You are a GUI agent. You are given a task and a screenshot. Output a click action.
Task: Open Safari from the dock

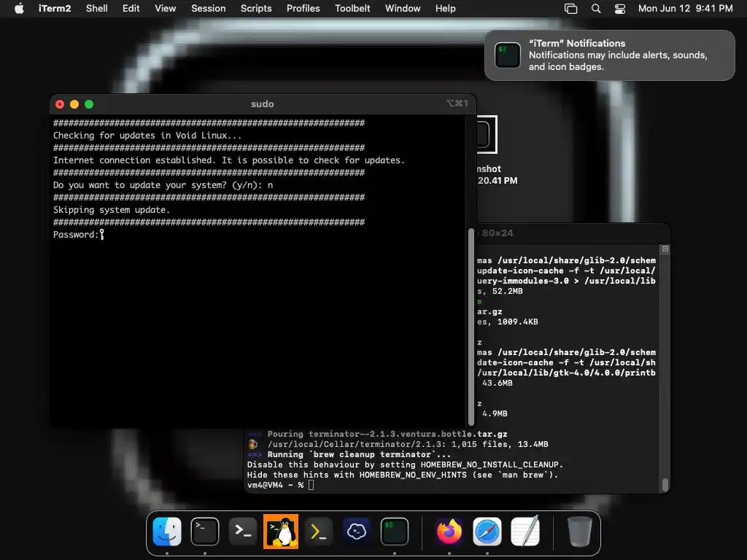(487, 532)
